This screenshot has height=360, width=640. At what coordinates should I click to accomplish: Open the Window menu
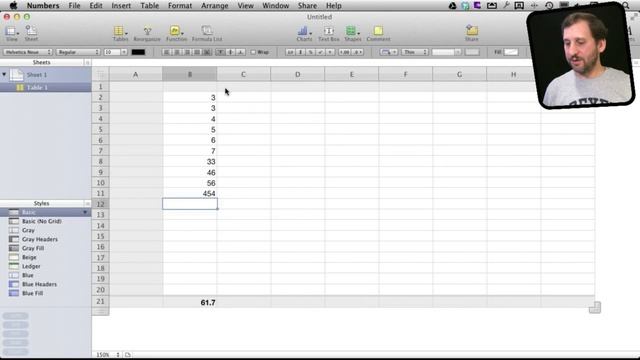(x=276, y=6)
